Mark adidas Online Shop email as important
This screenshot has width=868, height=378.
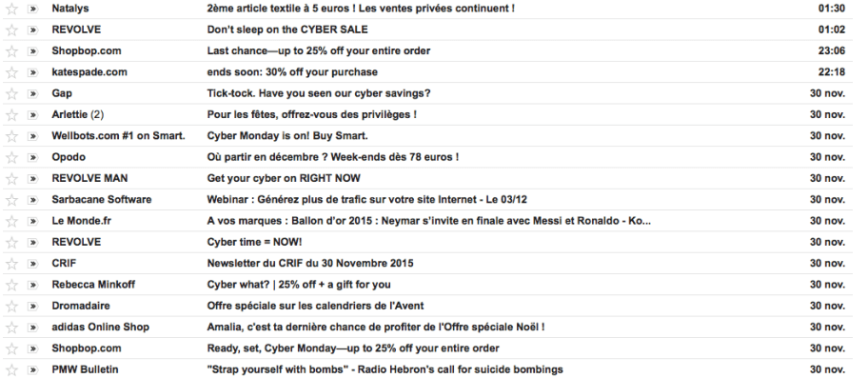32,328
